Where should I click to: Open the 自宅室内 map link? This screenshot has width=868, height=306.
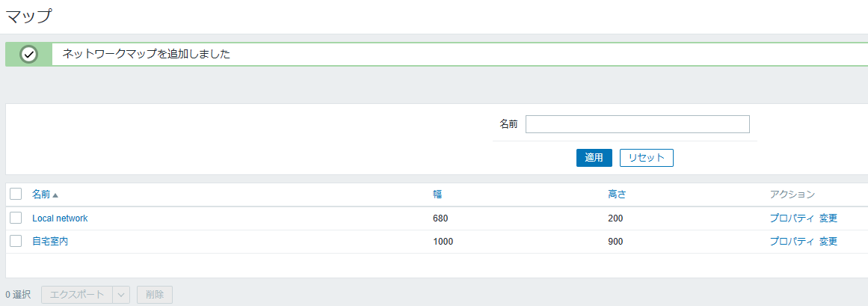pos(50,242)
